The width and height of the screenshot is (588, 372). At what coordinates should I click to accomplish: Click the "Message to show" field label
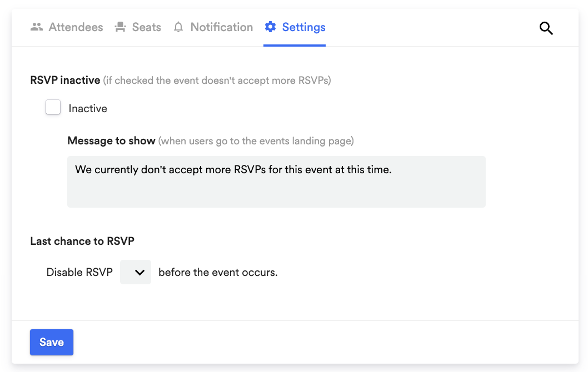point(111,141)
